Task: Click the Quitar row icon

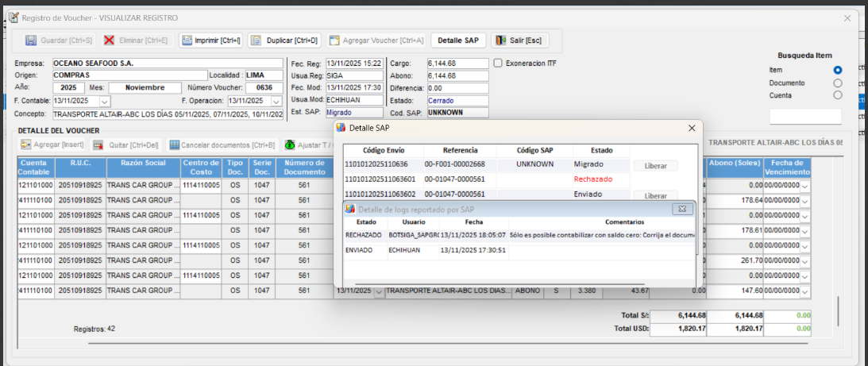Action: 98,145
